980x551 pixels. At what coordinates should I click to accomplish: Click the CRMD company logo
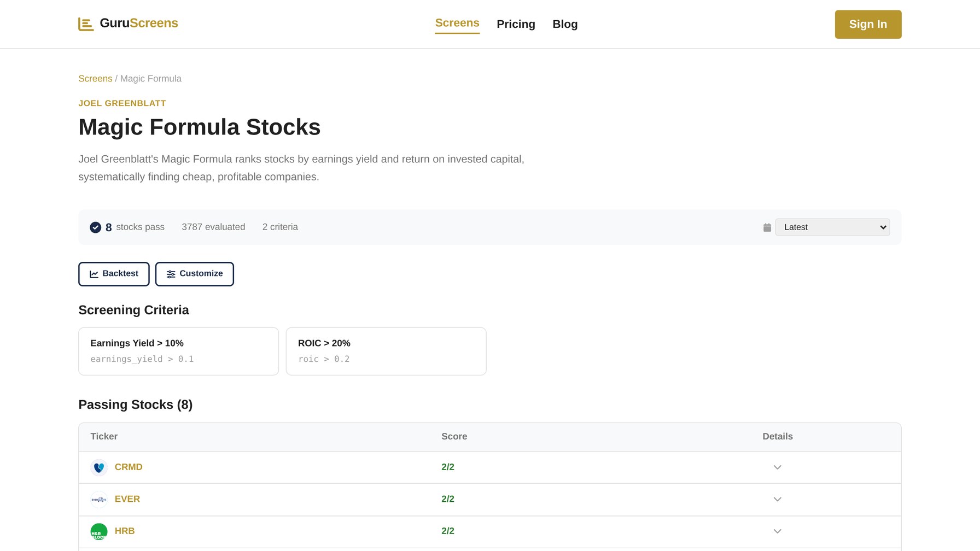pos(99,467)
